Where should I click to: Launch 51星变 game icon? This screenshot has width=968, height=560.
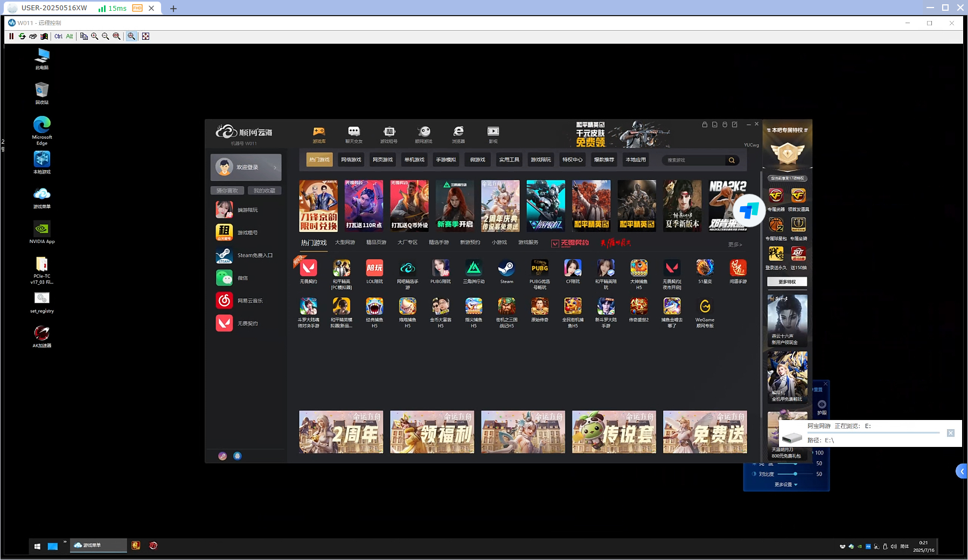pos(705,271)
